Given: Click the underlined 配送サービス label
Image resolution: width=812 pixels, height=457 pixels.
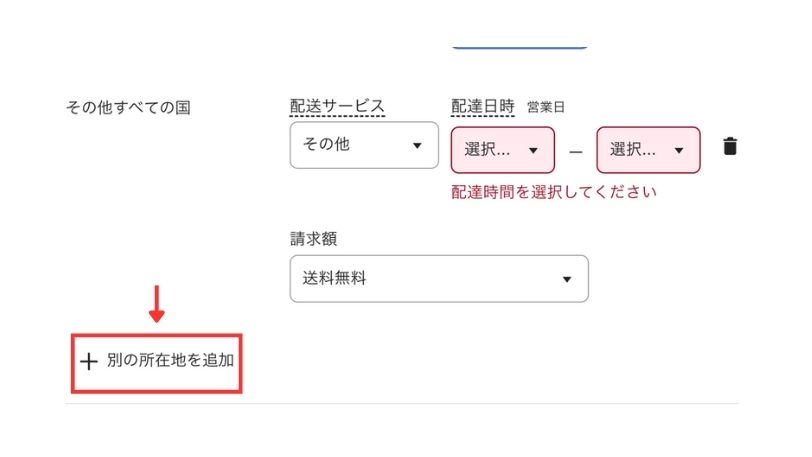Looking at the screenshot, I should point(337,106).
